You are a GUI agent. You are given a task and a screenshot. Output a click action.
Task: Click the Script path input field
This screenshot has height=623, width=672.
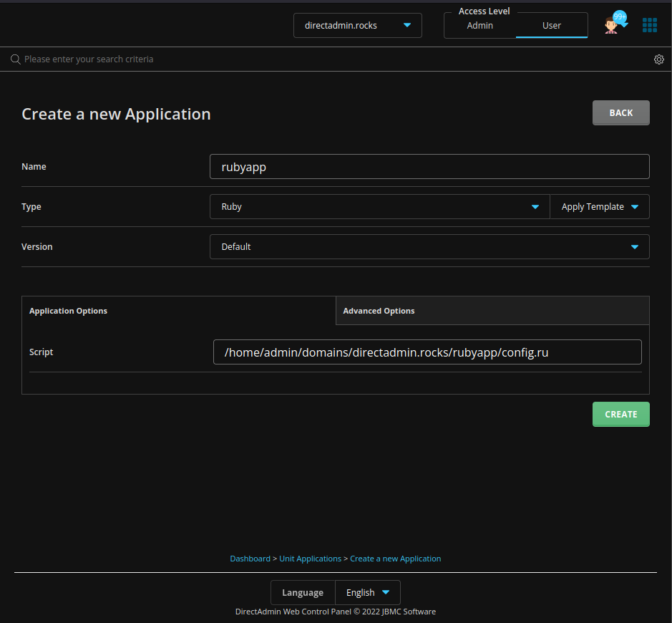pyautogui.click(x=427, y=352)
